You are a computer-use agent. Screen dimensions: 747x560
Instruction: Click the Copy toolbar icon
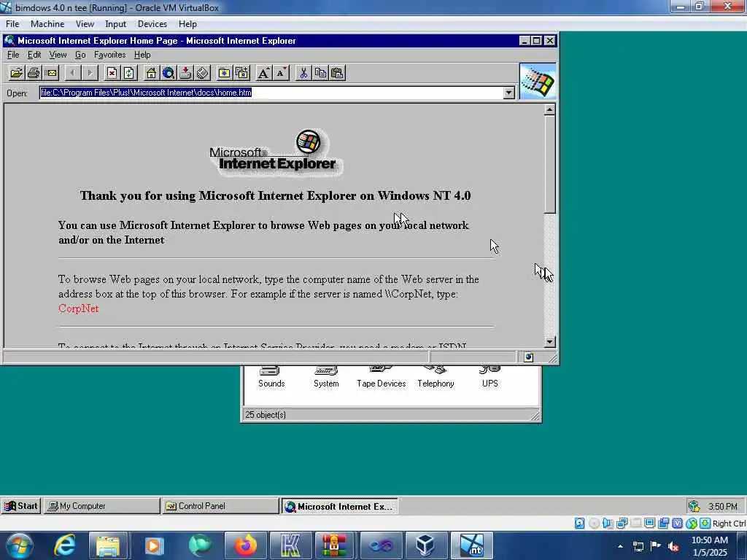pyautogui.click(x=320, y=73)
